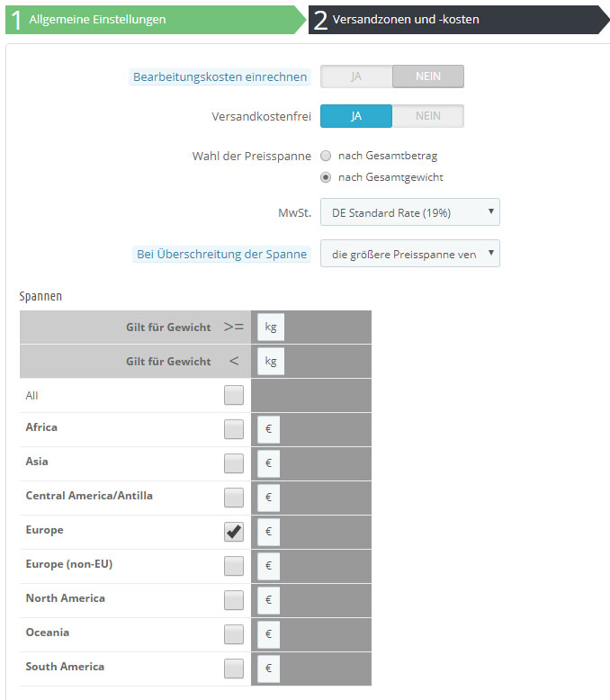Screen dimensions: 610x700
Task: Tick the North America zone checkbox
Action: 234,600
